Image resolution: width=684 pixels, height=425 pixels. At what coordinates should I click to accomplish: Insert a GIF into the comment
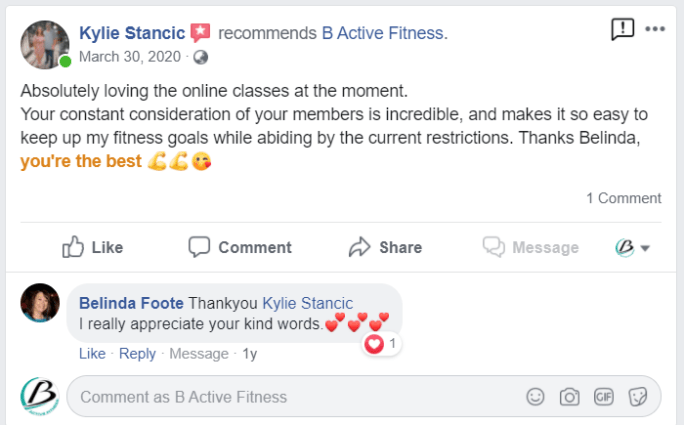[x=603, y=397]
